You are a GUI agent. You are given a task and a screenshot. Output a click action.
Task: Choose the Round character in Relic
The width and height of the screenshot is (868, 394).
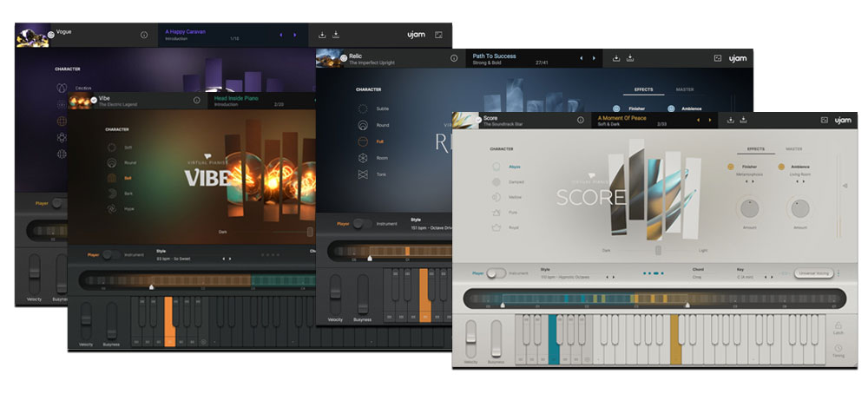[x=373, y=125]
